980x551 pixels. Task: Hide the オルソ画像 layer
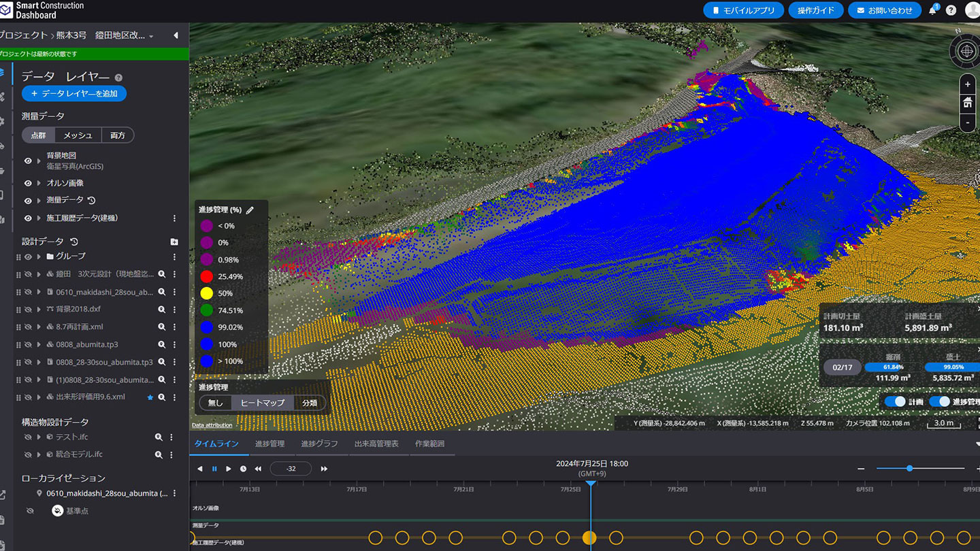[28, 184]
